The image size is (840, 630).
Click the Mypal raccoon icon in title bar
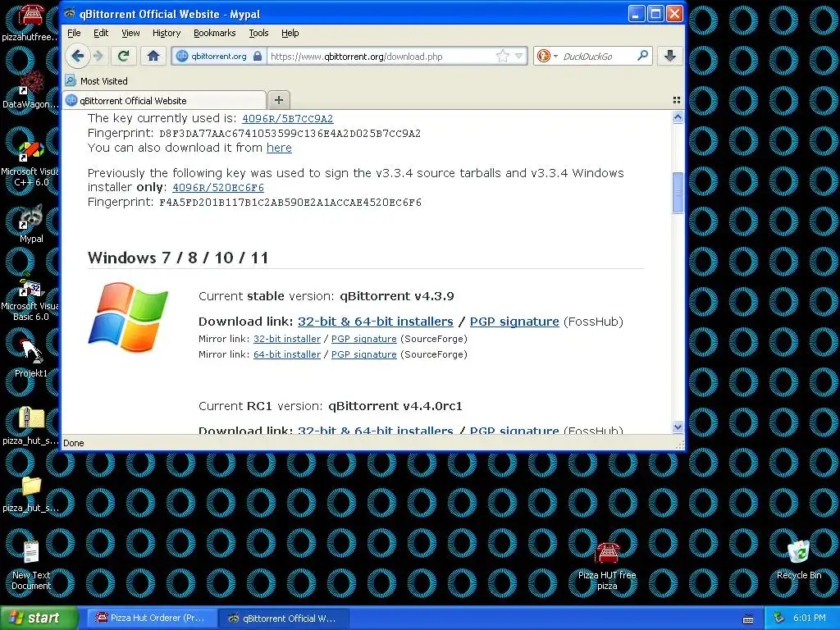[x=71, y=13]
